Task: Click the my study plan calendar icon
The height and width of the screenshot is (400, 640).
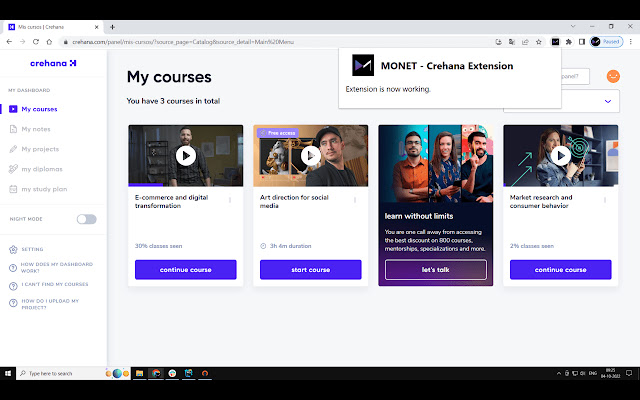Action: point(13,189)
